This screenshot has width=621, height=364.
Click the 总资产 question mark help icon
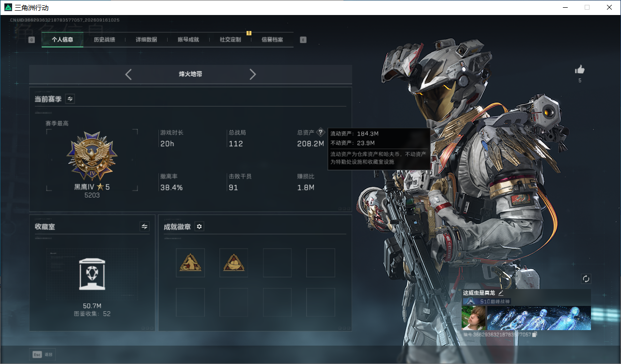pyautogui.click(x=320, y=132)
